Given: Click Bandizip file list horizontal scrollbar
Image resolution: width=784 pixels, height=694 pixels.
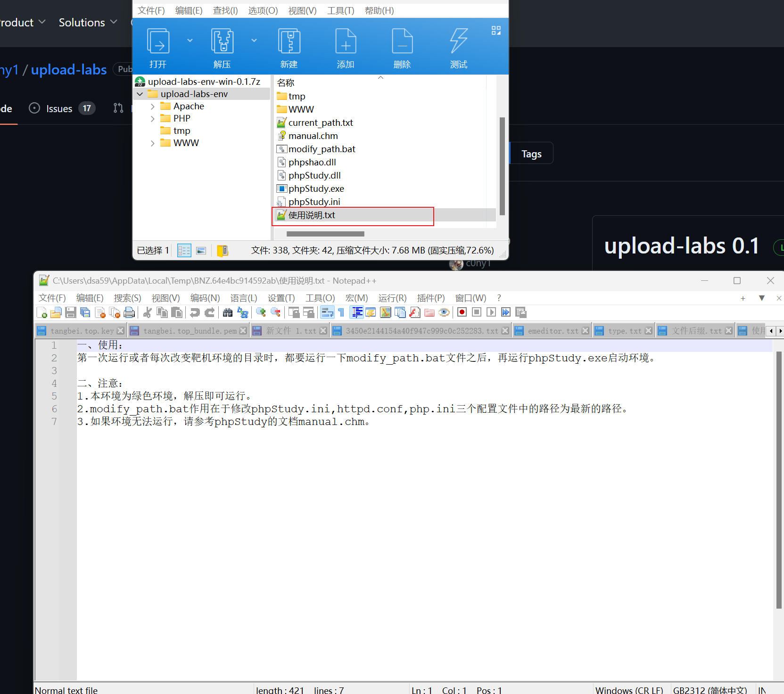Looking at the screenshot, I should (x=325, y=234).
